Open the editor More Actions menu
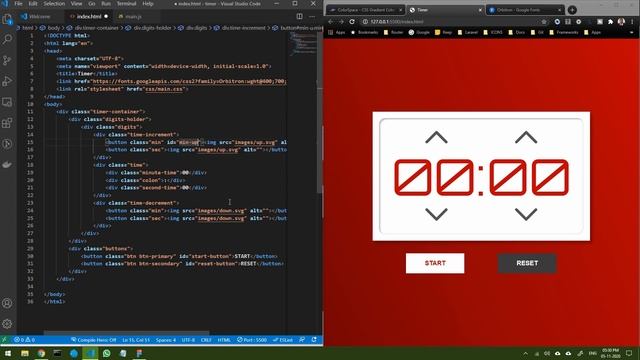Viewport: 640px width, 360px height. (312, 16)
